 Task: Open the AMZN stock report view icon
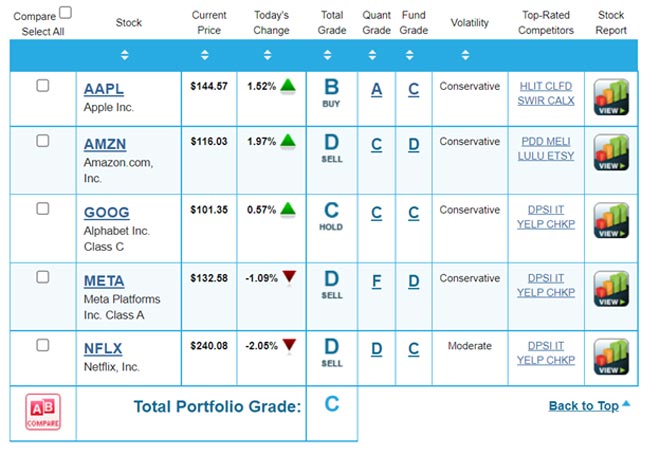[x=611, y=154]
